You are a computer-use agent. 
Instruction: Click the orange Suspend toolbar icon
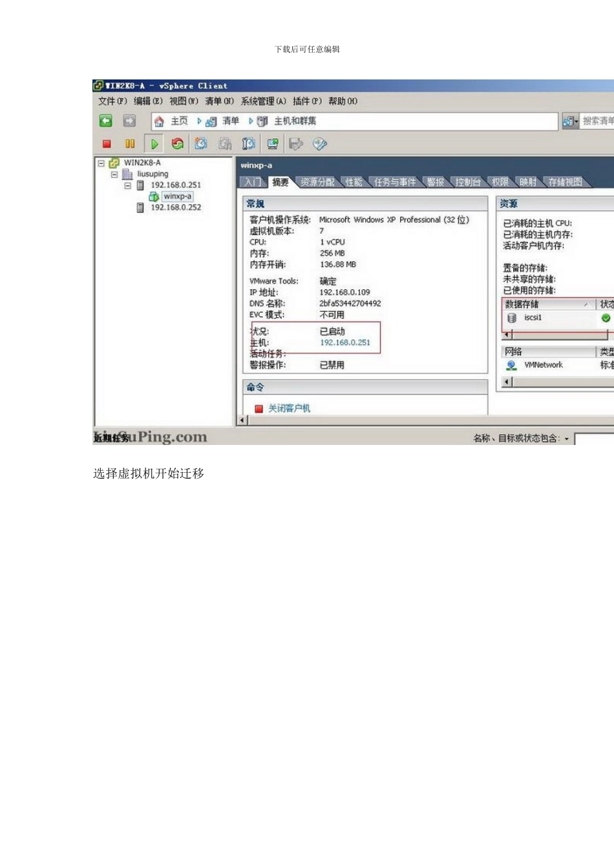130,144
